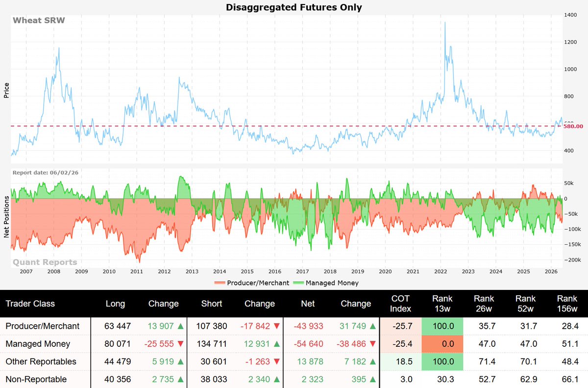Click the Disaggregated Futures Only chart title

coord(294,7)
